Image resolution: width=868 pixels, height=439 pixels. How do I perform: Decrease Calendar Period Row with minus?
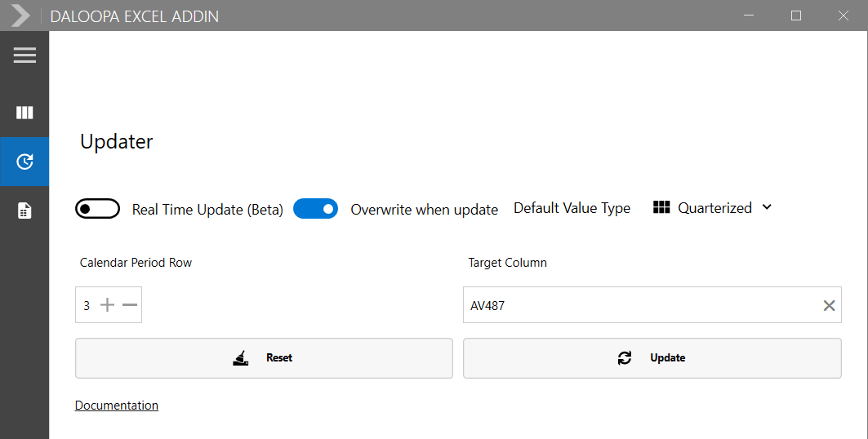coord(130,304)
